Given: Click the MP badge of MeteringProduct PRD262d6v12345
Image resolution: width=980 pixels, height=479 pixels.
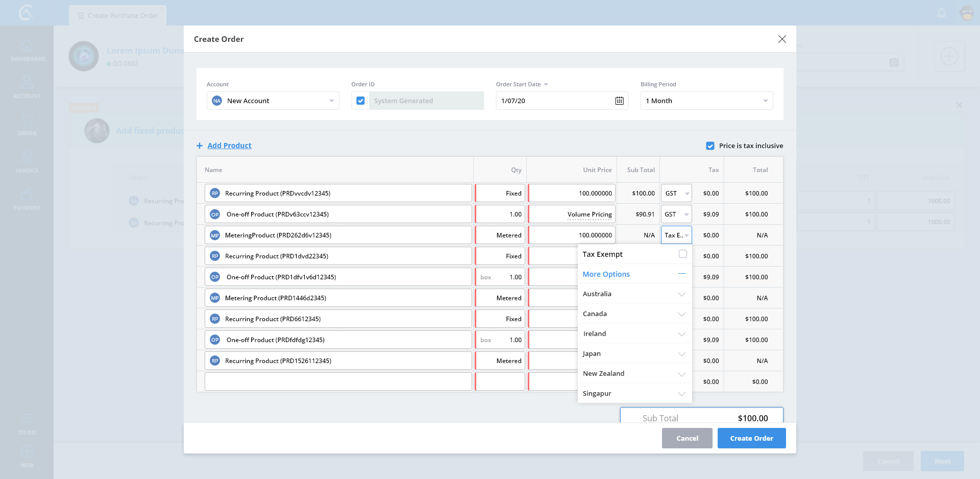Looking at the screenshot, I should point(215,235).
